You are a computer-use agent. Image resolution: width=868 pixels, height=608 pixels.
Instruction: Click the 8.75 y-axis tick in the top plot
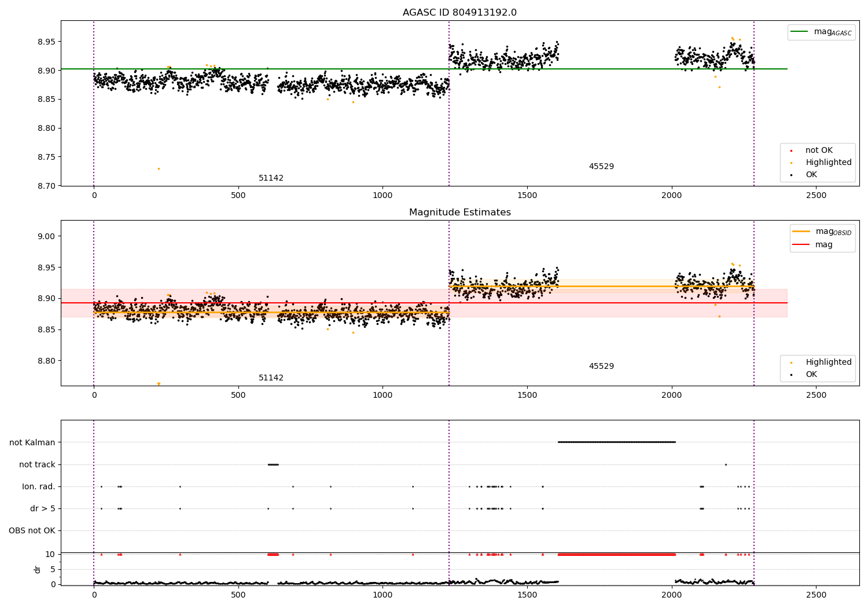pos(47,157)
